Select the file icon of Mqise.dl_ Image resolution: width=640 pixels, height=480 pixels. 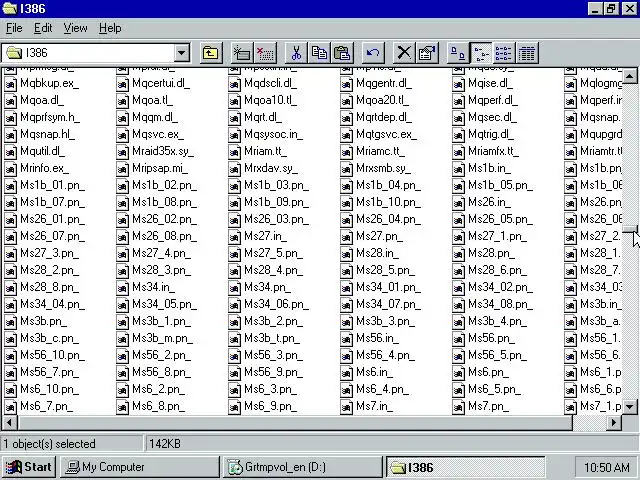click(458, 84)
